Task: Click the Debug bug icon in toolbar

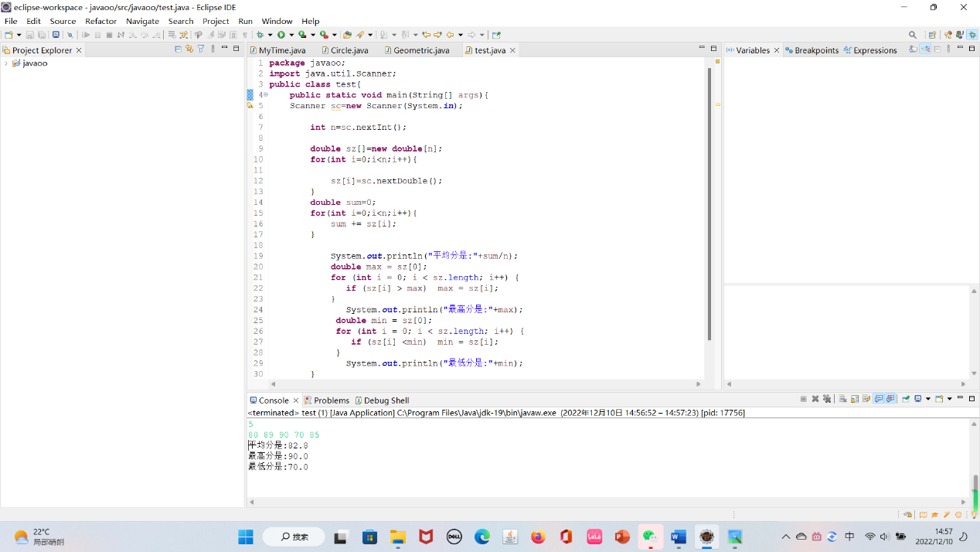Action: 260,35
